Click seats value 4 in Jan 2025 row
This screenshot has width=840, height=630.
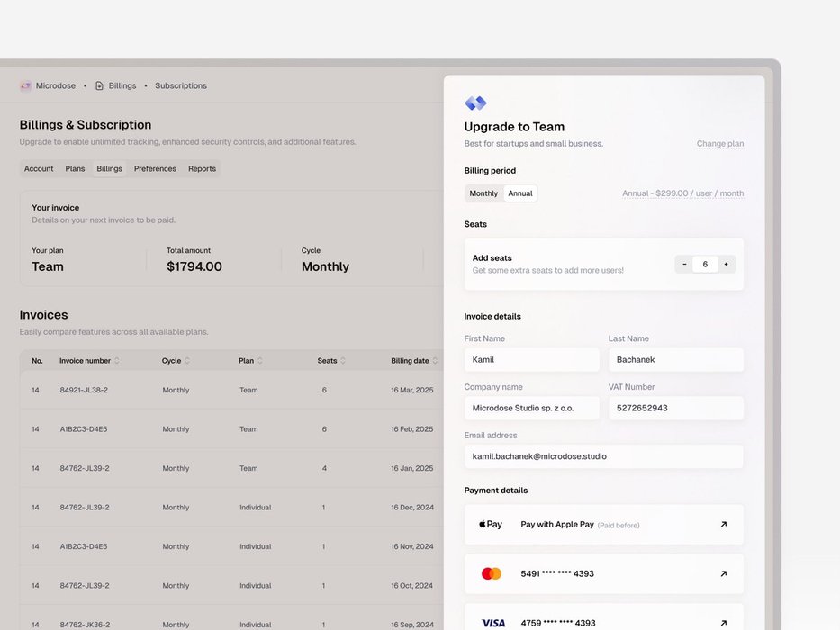click(324, 468)
